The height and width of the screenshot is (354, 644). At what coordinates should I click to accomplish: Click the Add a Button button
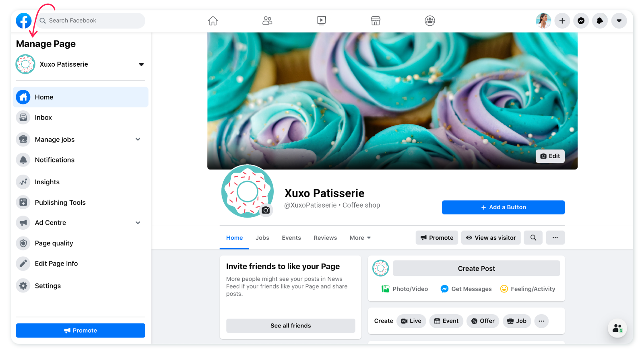(503, 207)
